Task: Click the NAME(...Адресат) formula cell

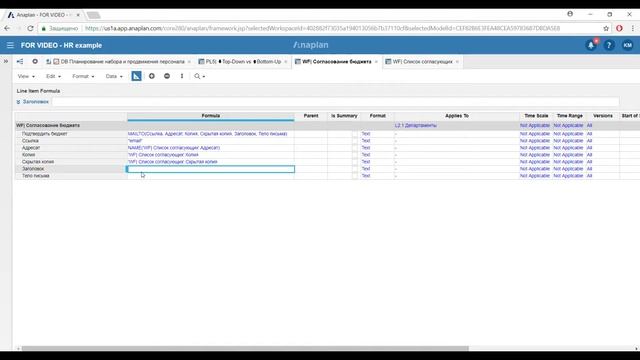Action: tap(211, 148)
